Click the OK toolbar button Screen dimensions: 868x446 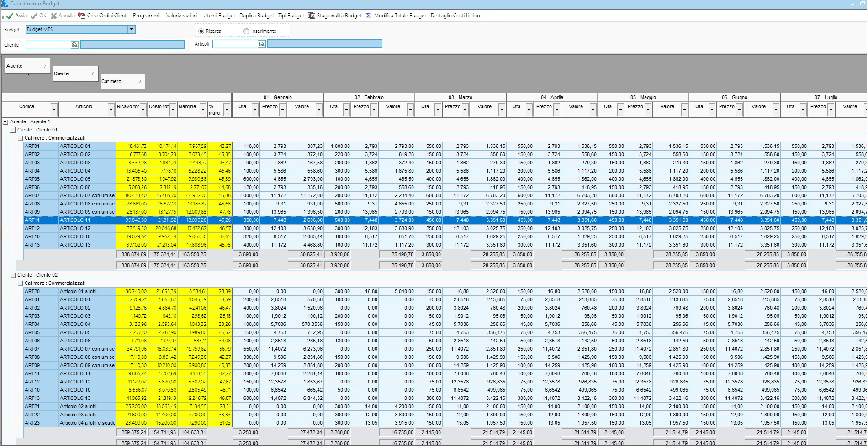click(39, 16)
